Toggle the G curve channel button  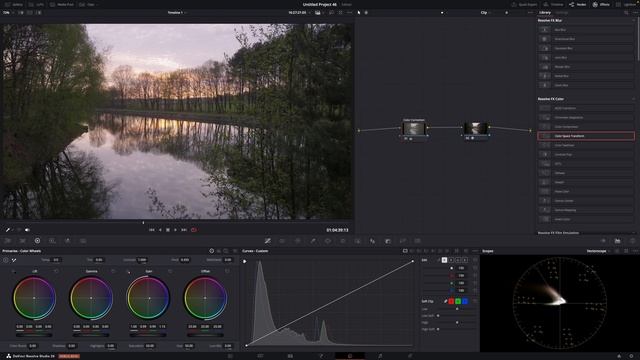(458, 260)
